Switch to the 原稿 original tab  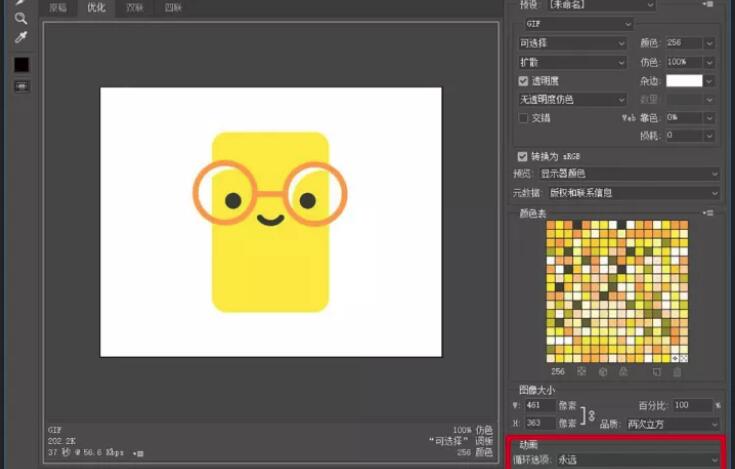point(59,7)
